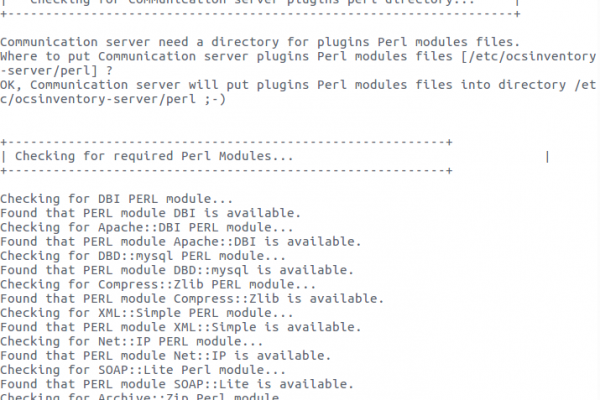The height and width of the screenshot is (400, 600).
Task: Click the 'OK, Communication server will put plugins' line
Action: point(298,85)
